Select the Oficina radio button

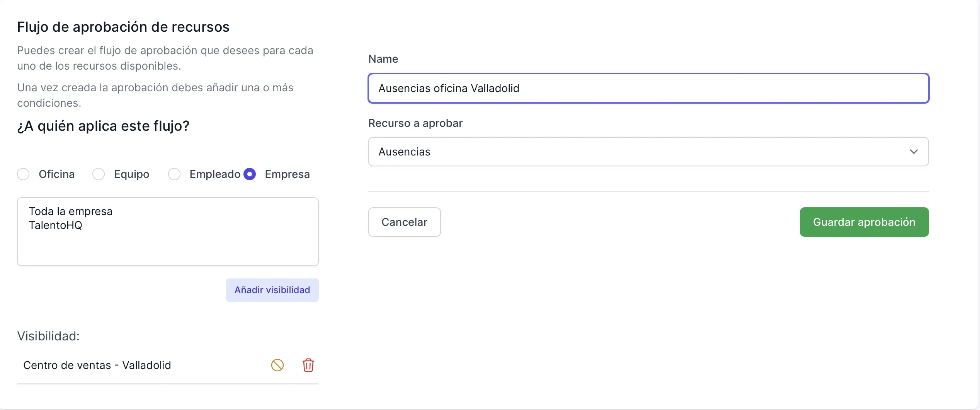[x=23, y=174]
